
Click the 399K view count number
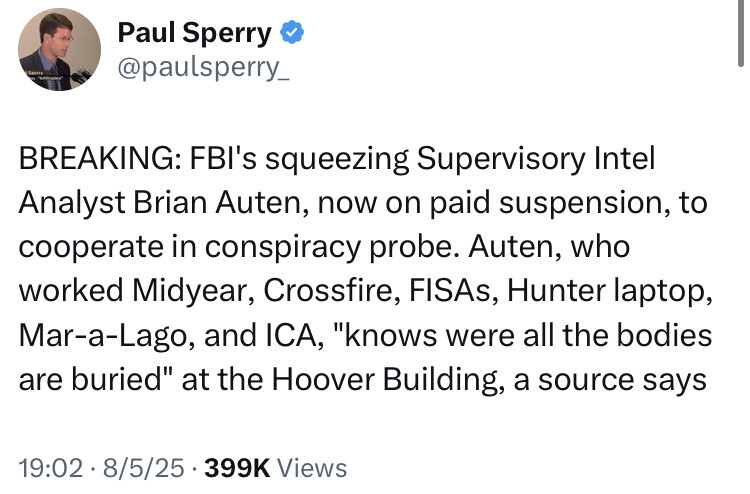point(236,467)
